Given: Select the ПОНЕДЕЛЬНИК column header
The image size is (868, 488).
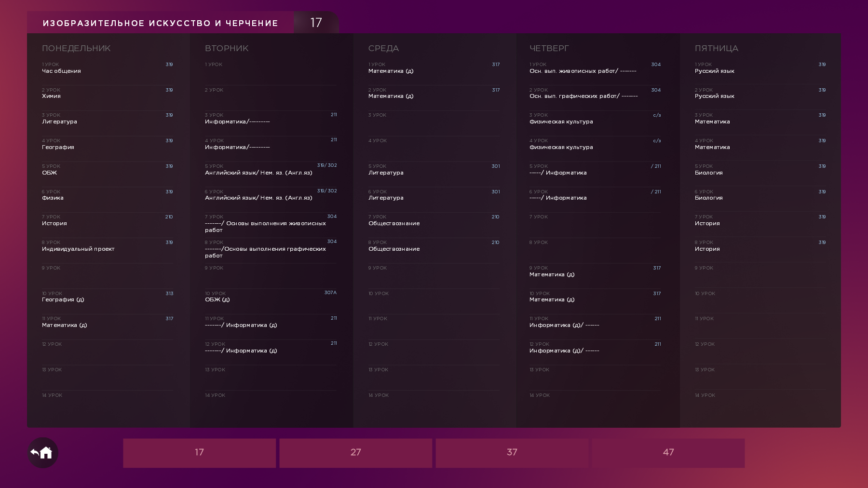Looking at the screenshot, I should pyautogui.click(x=76, y=48).
